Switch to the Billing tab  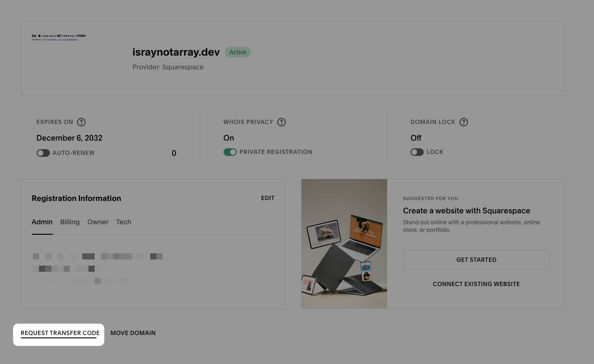[x=70, y=222]
